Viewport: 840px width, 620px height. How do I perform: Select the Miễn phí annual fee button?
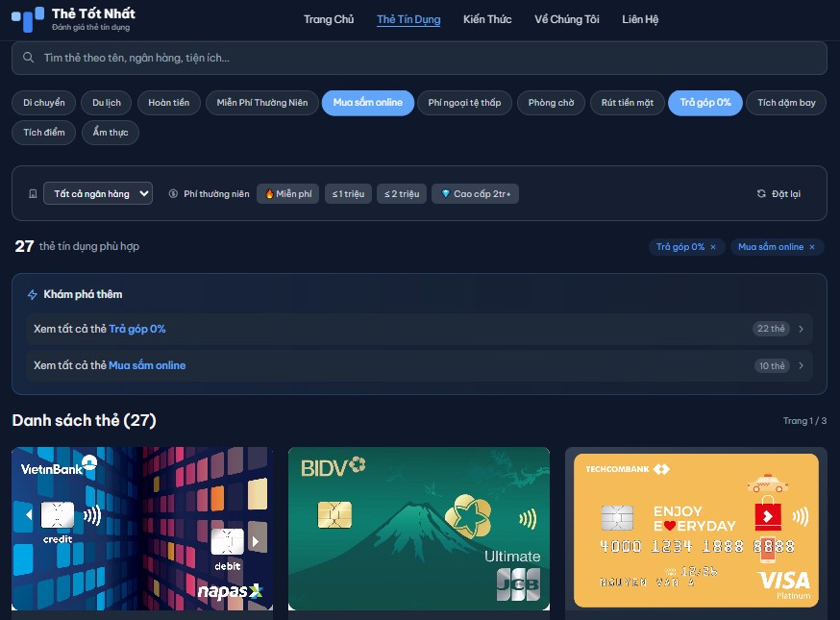(x=288, y=193)
